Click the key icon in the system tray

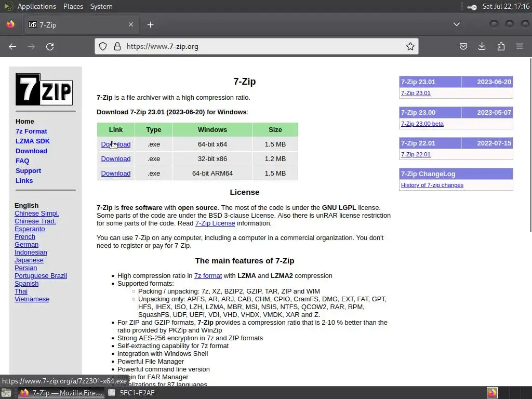(472, 7)
